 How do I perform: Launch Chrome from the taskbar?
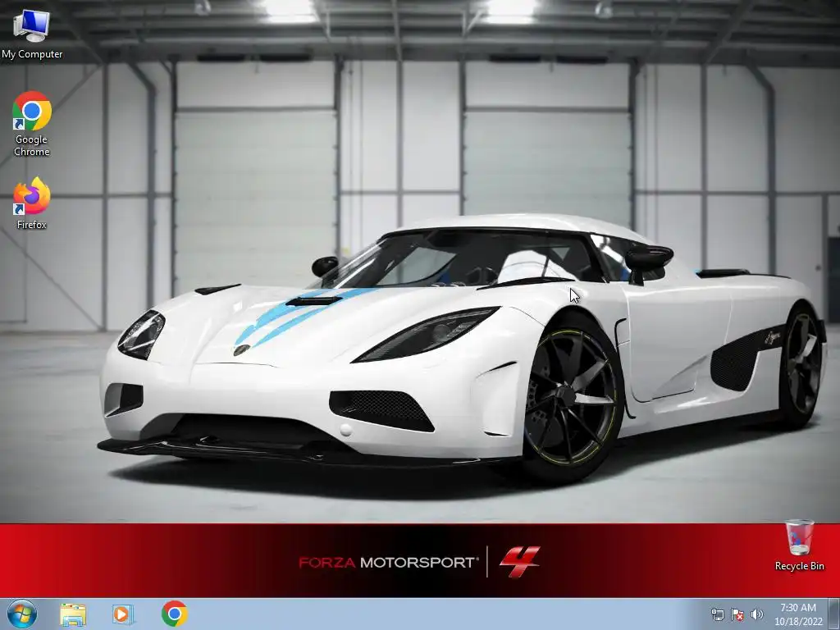174,614
